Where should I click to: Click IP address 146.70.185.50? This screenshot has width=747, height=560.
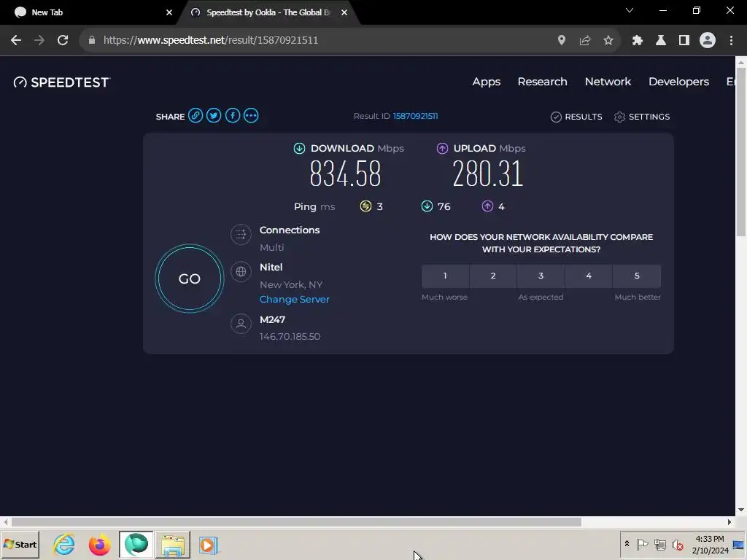(x=290, y=336)
